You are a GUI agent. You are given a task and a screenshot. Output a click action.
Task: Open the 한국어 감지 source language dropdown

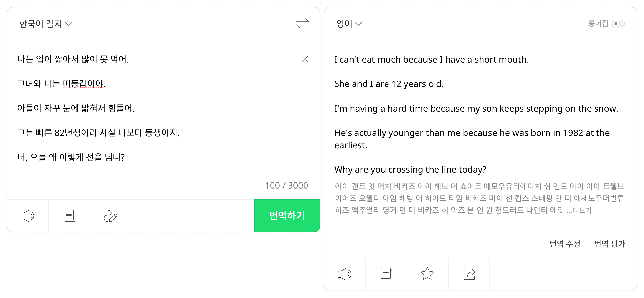point(46,24)
